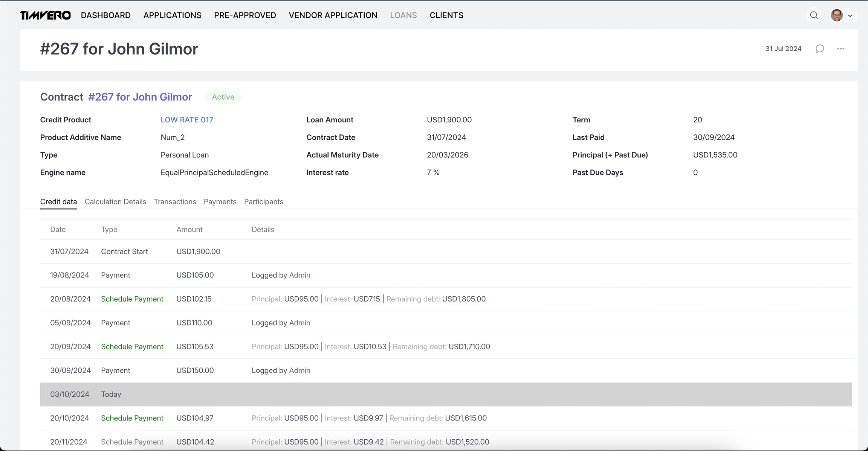868x451 pixels.
Task: Switch to the Calculation Details tab
Action: [x=115, y=202]
